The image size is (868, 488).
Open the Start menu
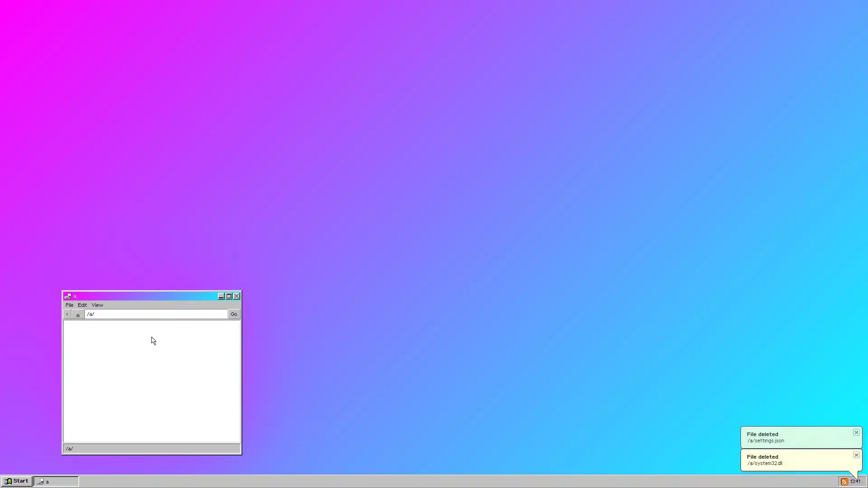17,481
